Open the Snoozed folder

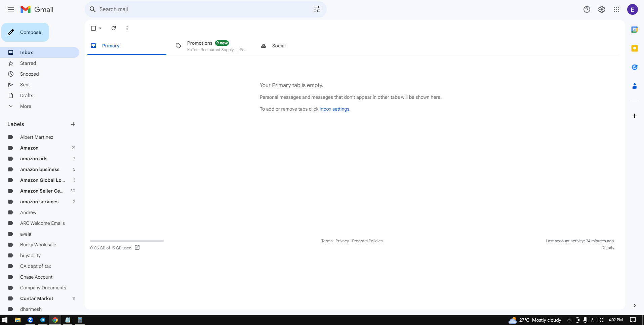point(40,74)
